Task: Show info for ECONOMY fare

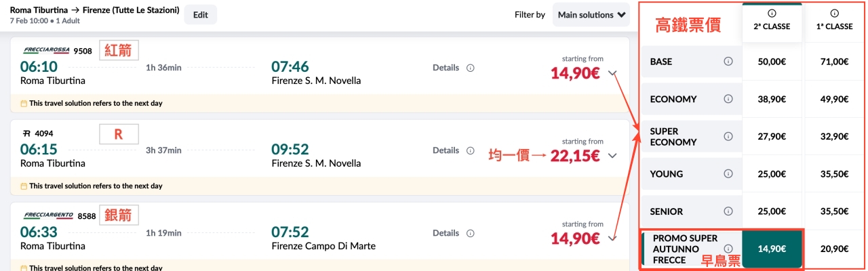Action: tap(728, 99)
